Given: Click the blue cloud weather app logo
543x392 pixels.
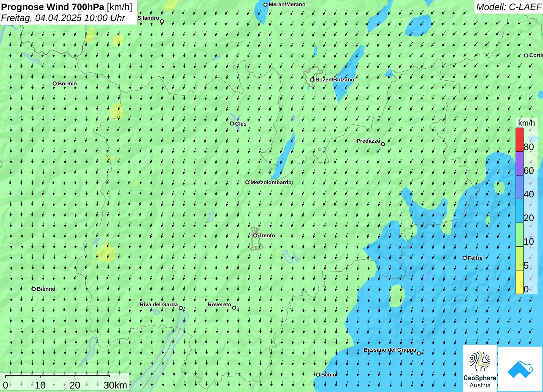Looking at the screenshot, I should tap(520, 369).
